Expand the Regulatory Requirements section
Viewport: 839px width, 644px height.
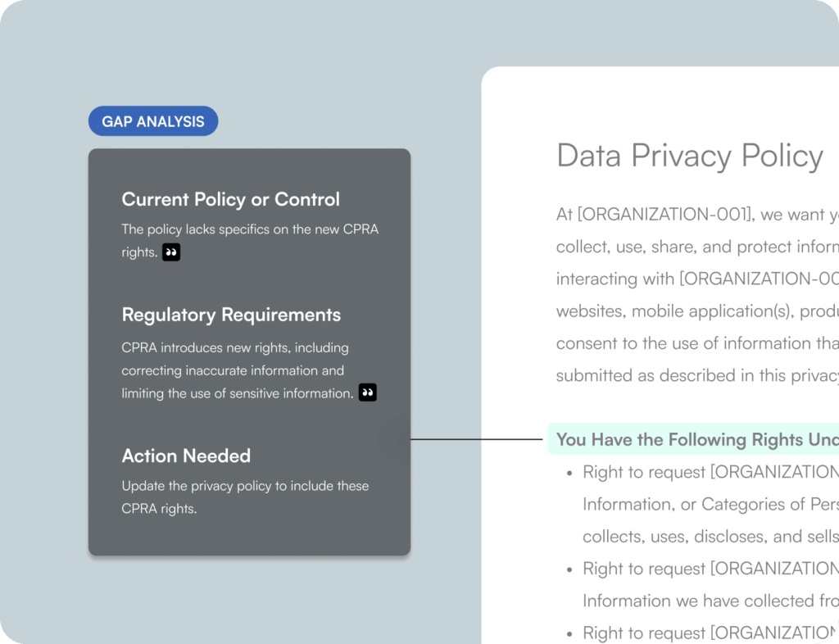click(231, 315)
